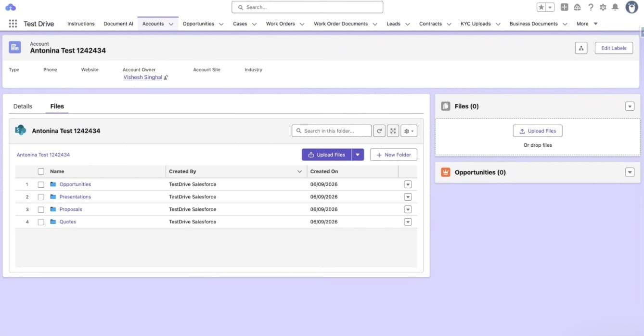Check the Presentations folder row checkbox
Image resolution: width=644 pixels, height=336 pixels.
tap(41, 197)
